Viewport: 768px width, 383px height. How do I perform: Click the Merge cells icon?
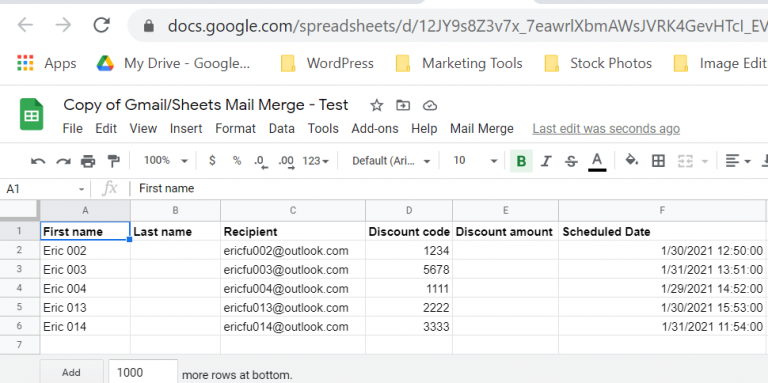click(685, 161)
